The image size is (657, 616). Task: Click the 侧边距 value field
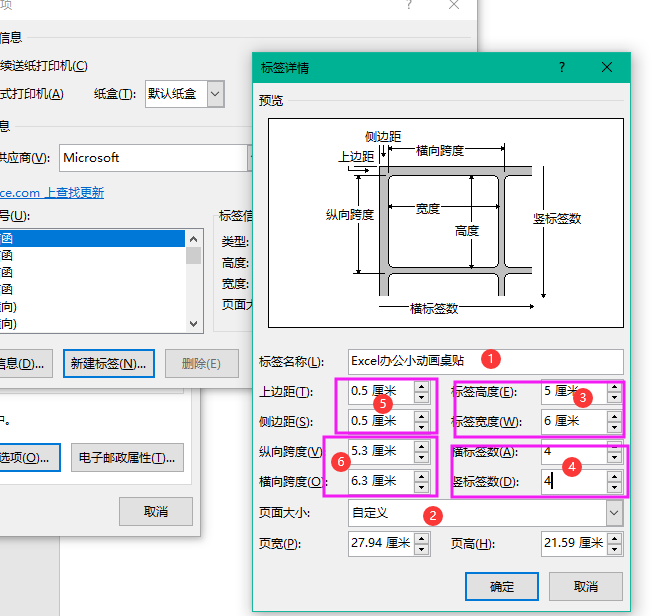point(381,421)
